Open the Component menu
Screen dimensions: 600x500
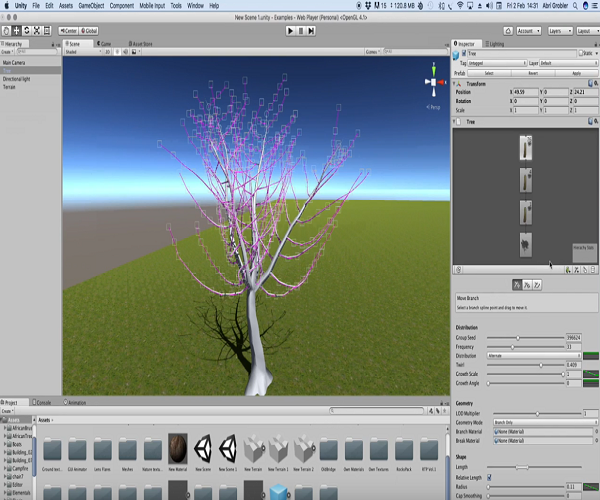click(122, 5)
